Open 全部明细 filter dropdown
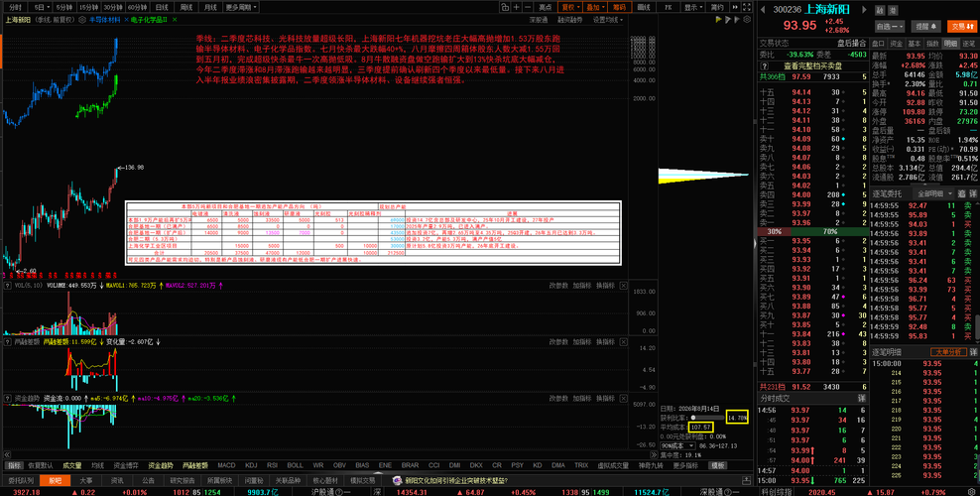Image resolution: width=980 pixels, height=496 pixels. 932,193
